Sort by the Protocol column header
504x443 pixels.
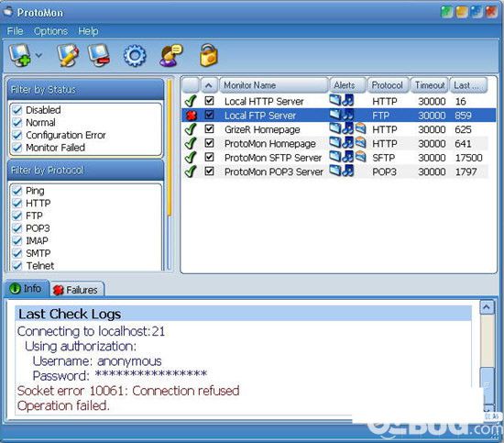point(388,85)
